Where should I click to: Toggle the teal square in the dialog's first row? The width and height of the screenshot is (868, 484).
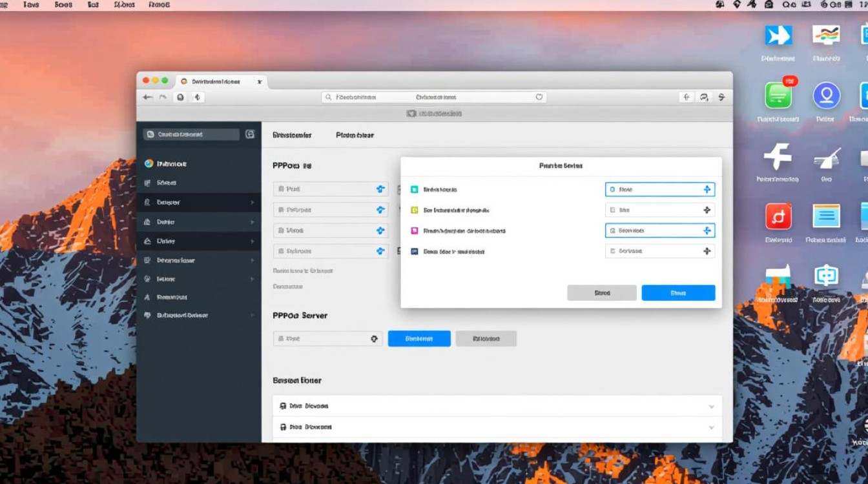(415, 190)
